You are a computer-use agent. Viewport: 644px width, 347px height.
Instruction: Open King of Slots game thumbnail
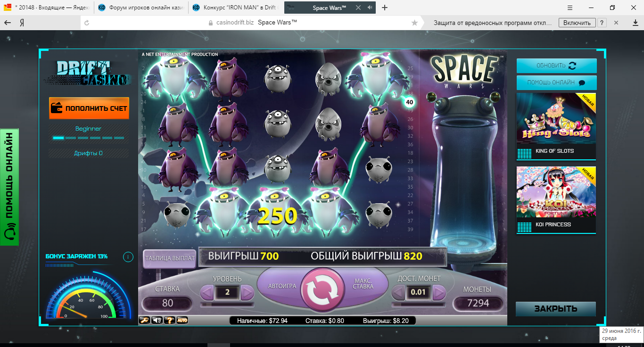[556, 119]
